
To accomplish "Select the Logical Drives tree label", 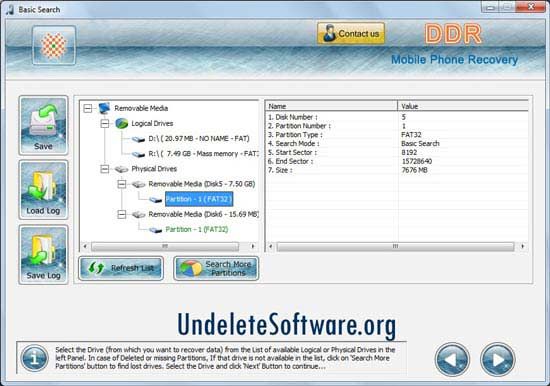I will (x=152, y=124).
